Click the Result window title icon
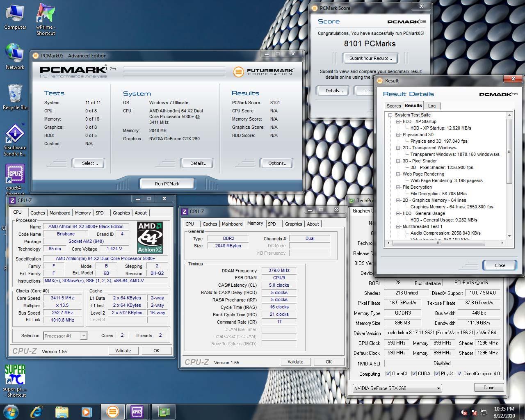Screen dimensions: 525x420 pyautogui.click(x=380, y=81)
